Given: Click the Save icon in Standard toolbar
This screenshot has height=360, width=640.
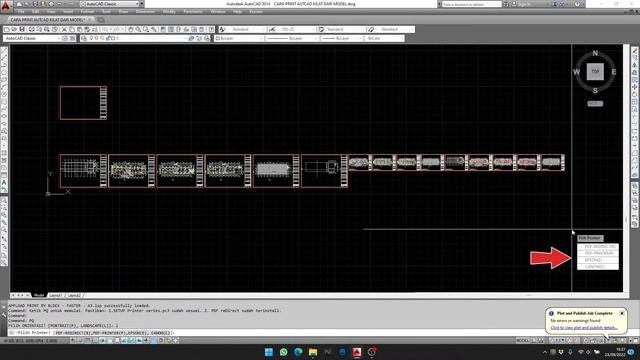Looking at the screenshot, I should point(22,29).
